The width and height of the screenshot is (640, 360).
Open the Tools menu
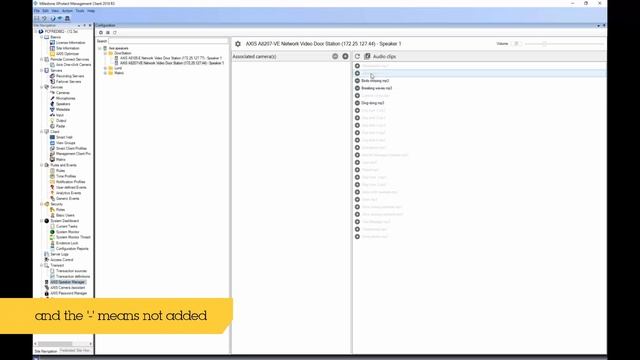coord(80,11)
